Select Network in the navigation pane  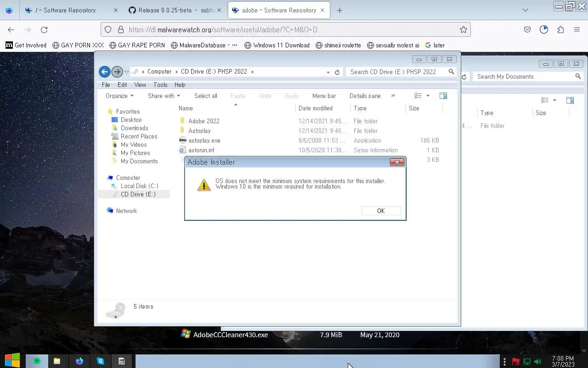click(x=126, y=211)
